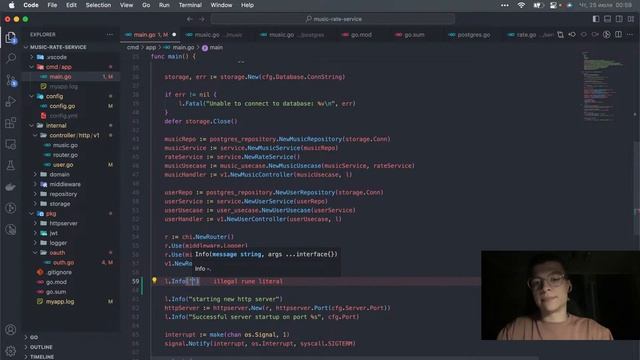This screenshot has height=360, width=640.
Task: Open the Docker view in activity bar
Action: [x=11, y=187]
